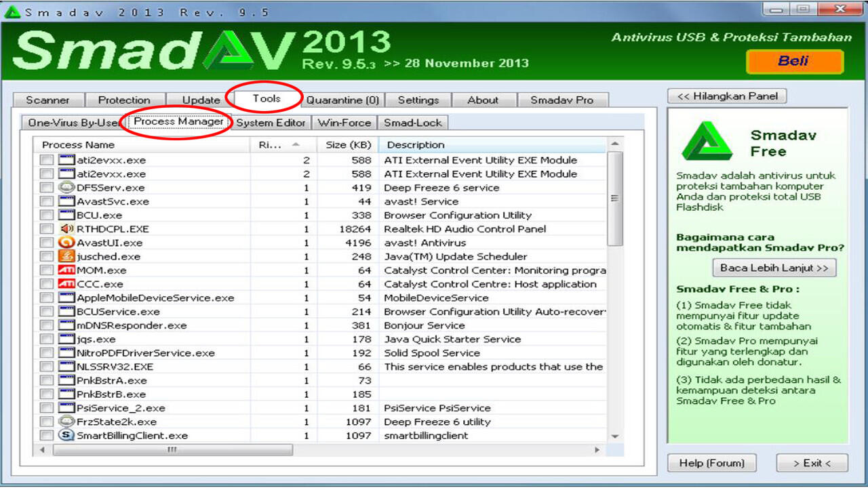Click the horizontal scroll-right arrow

tap(597, 449)
